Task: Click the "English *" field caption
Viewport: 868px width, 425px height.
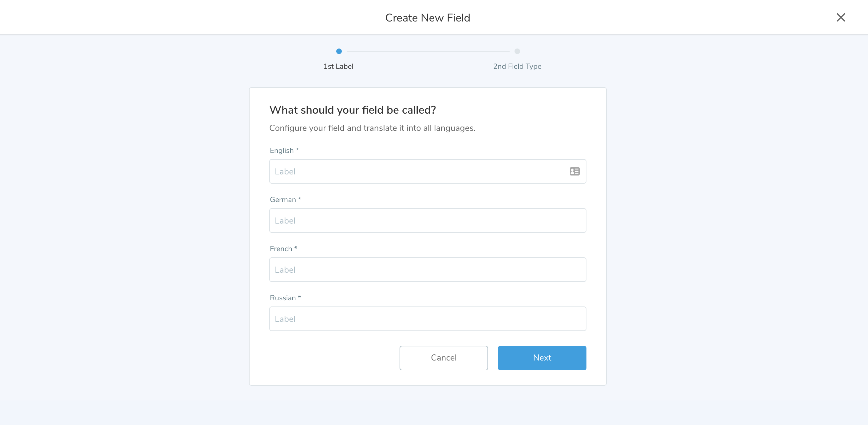Action: tap(284, 150)
